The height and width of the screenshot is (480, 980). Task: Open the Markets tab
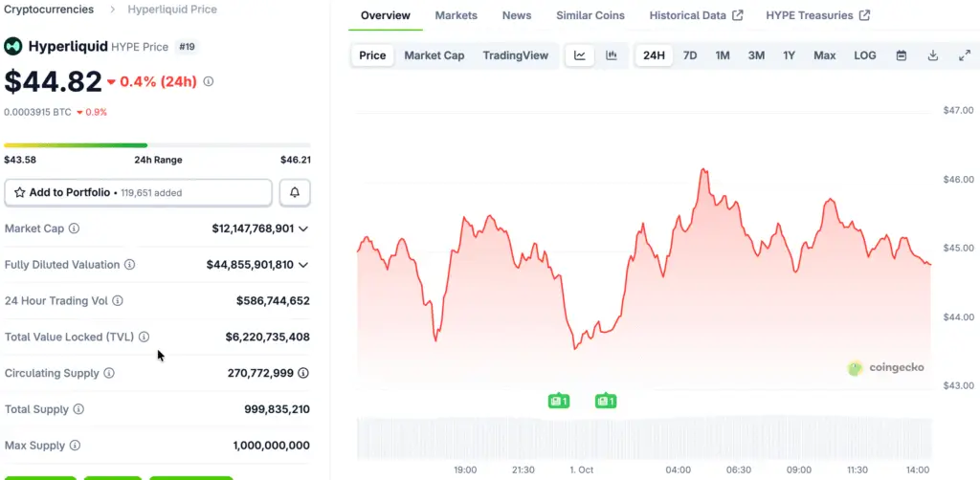pos(456,15)
